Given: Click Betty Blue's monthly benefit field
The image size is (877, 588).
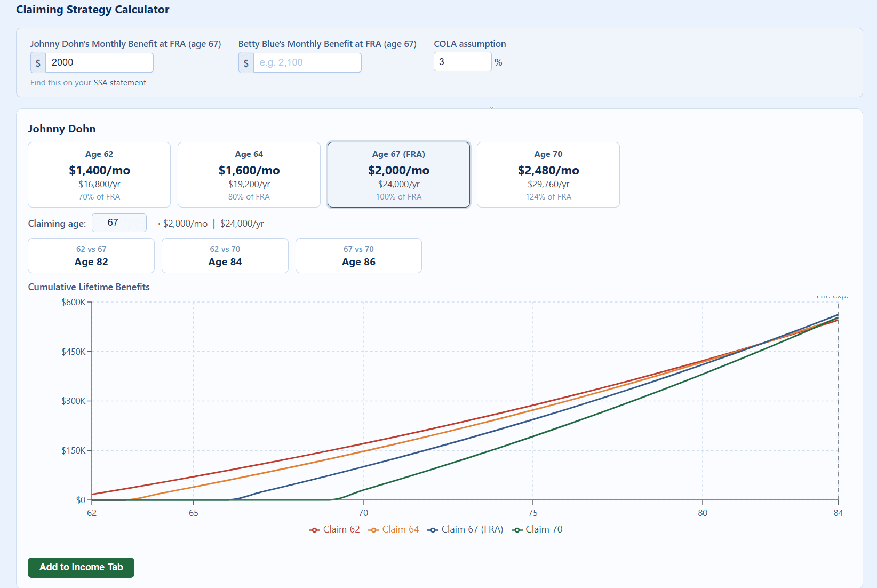Looking at the screenshot, I should 307,62.
